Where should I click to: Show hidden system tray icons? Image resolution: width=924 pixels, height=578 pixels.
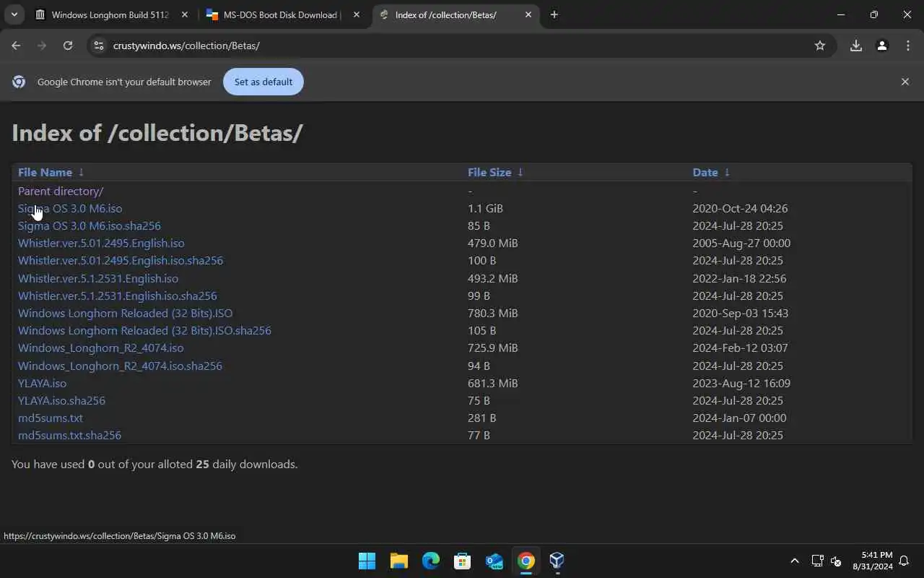(x=794, y=561)
